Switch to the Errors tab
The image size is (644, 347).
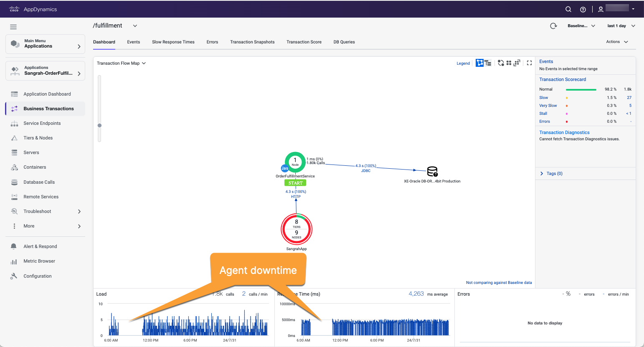click(x=212, y=42)
